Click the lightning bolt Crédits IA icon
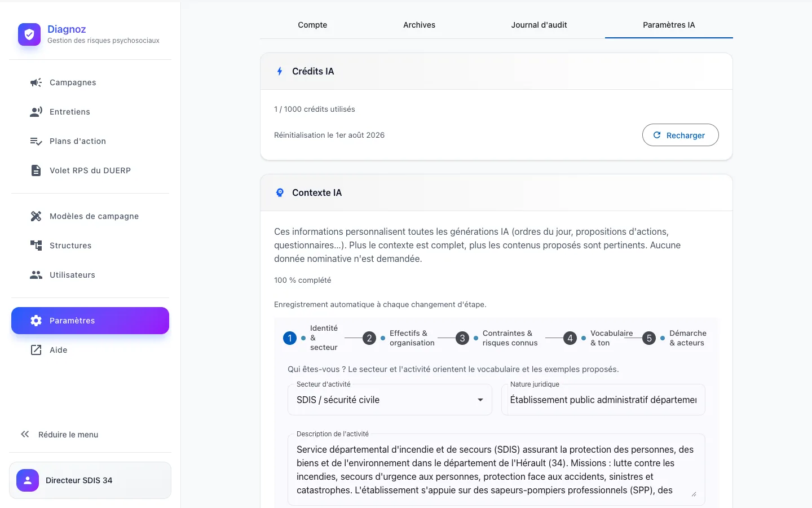This screenshot has width=812, height=508. [x=280, y=71]
